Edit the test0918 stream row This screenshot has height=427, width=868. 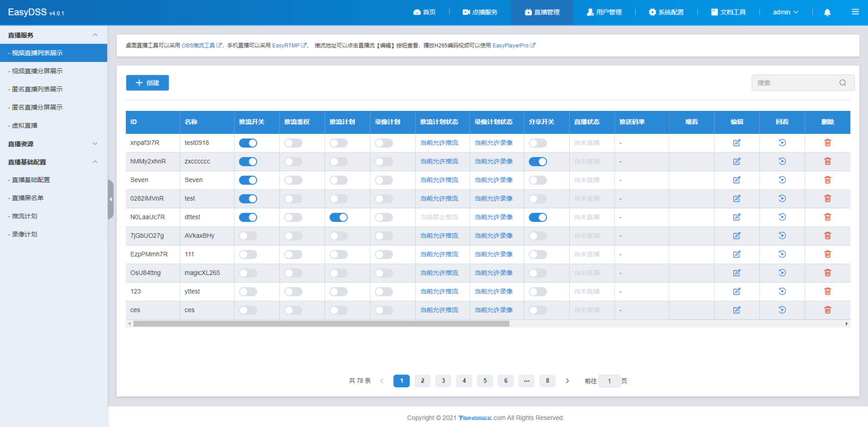pos(737,143)
